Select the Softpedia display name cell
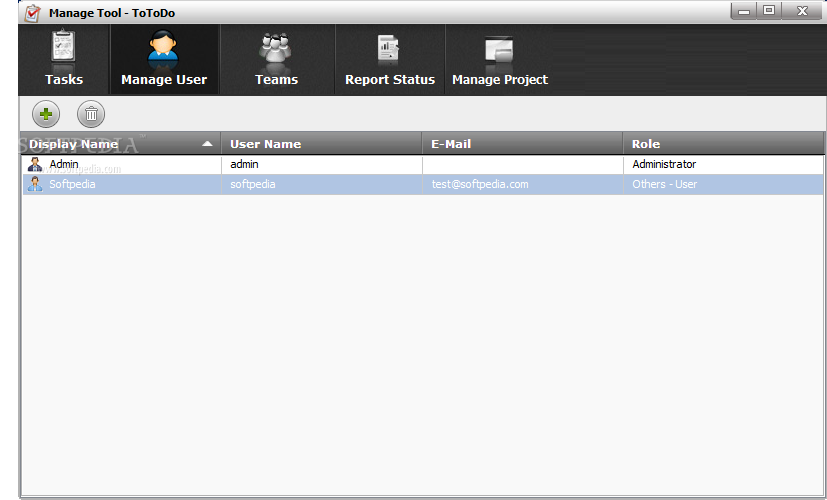This screenshot has width=827, height=500. (x=121, y=184)
